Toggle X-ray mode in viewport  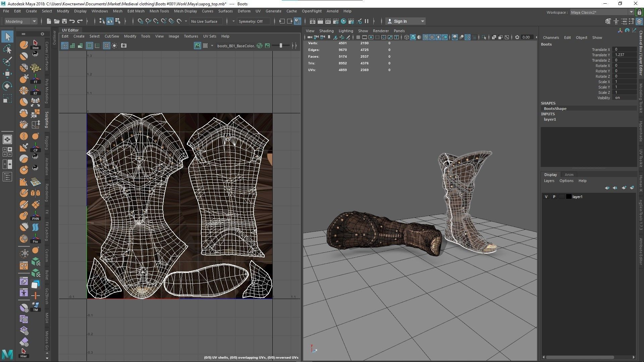pyautogui.click(x=494, y=37)
